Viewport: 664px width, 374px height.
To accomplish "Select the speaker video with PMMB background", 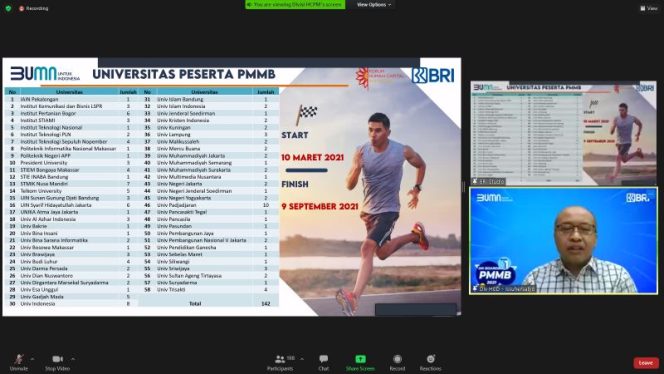I will (564, 241).
